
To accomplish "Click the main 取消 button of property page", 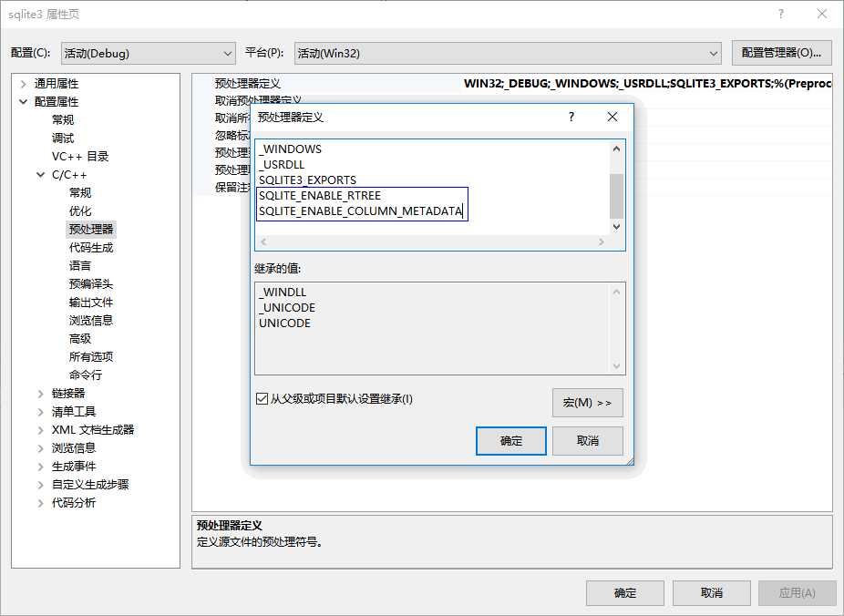I will 711,593.
